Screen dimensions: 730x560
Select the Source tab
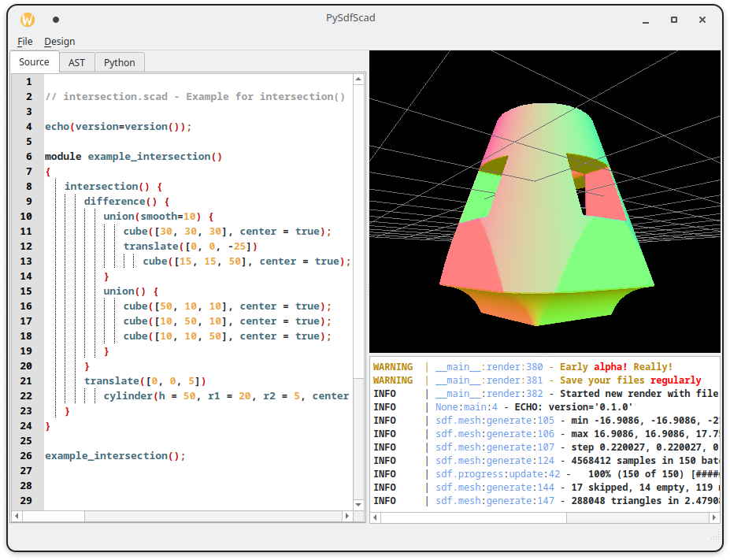[34, 61]
